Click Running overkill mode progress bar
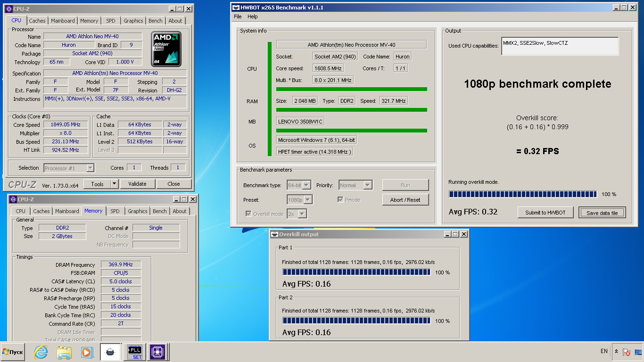The width and height of the screenshot is (644, 362). (523, 194)
